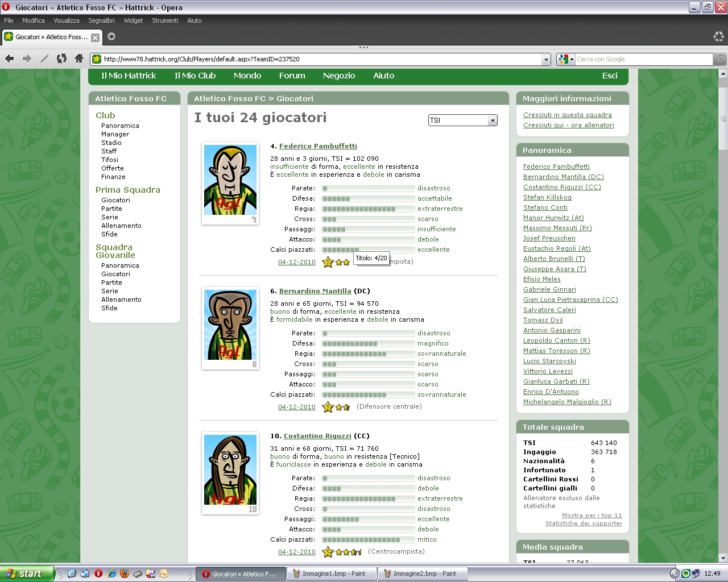728x582 pixels.
Task: Log out with Esci
Action: [610, 76]
